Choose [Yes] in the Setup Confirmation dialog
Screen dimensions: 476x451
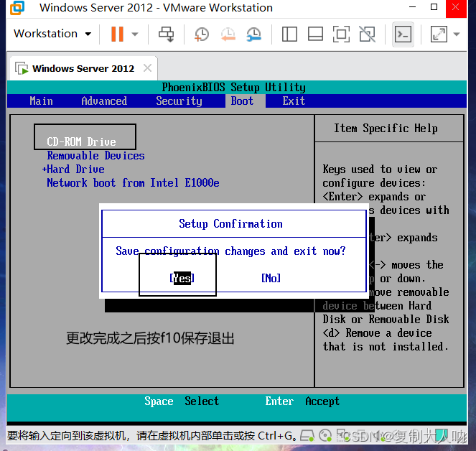(x=182, y=278)
